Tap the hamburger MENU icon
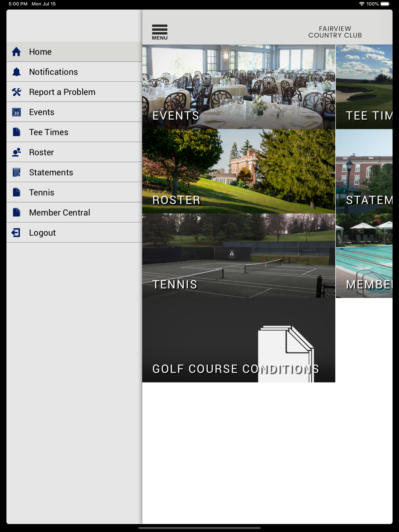Viewport: 399px width, 532px height. (x=160, y=32)
